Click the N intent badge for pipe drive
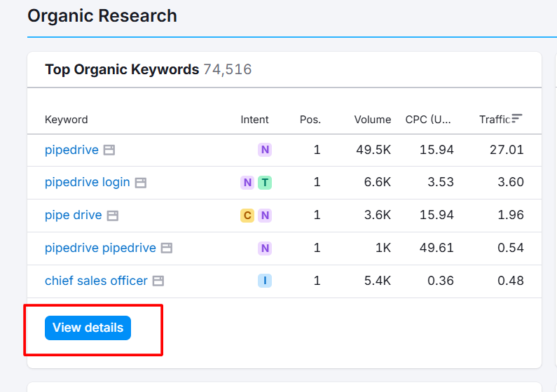Screen dimensions: 557x392 tap(265, 216)
